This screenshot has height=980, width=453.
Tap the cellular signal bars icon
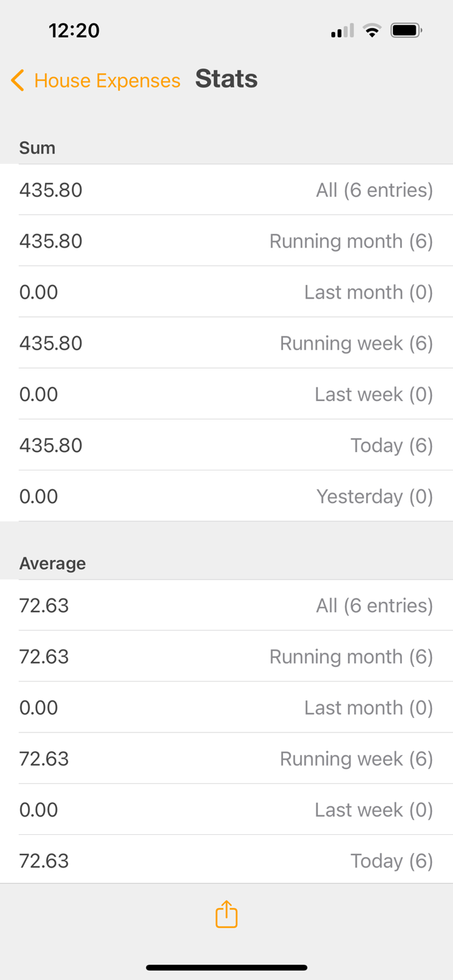[x=343, y=31]
